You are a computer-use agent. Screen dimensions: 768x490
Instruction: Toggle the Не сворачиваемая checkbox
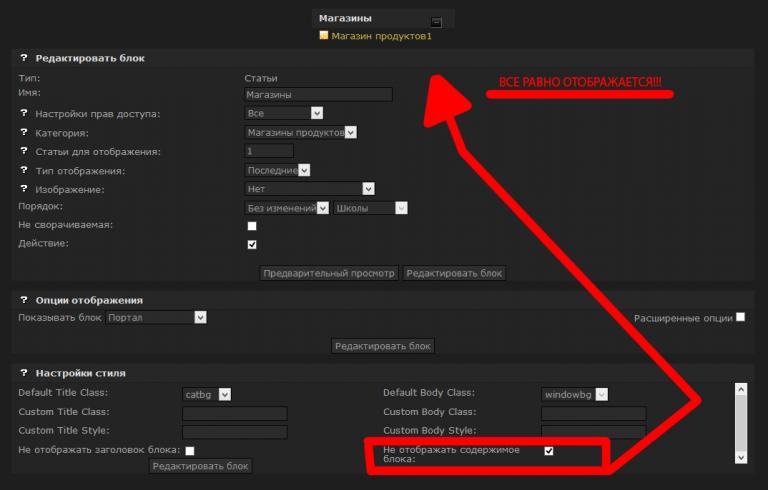click(x=252, y=226)
